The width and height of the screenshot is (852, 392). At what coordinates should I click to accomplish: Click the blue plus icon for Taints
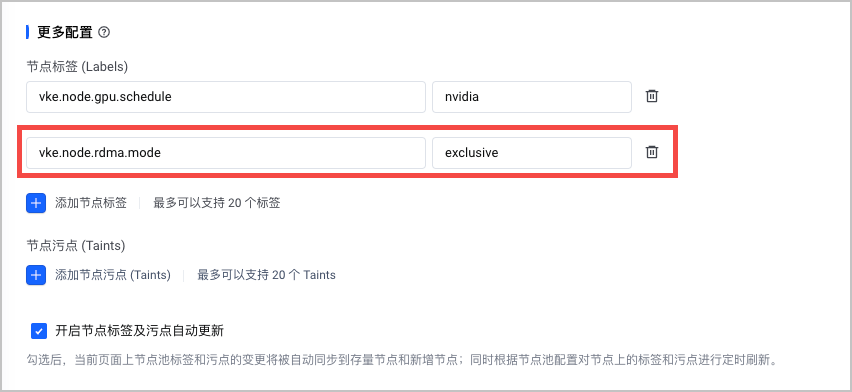click(36, 275)
